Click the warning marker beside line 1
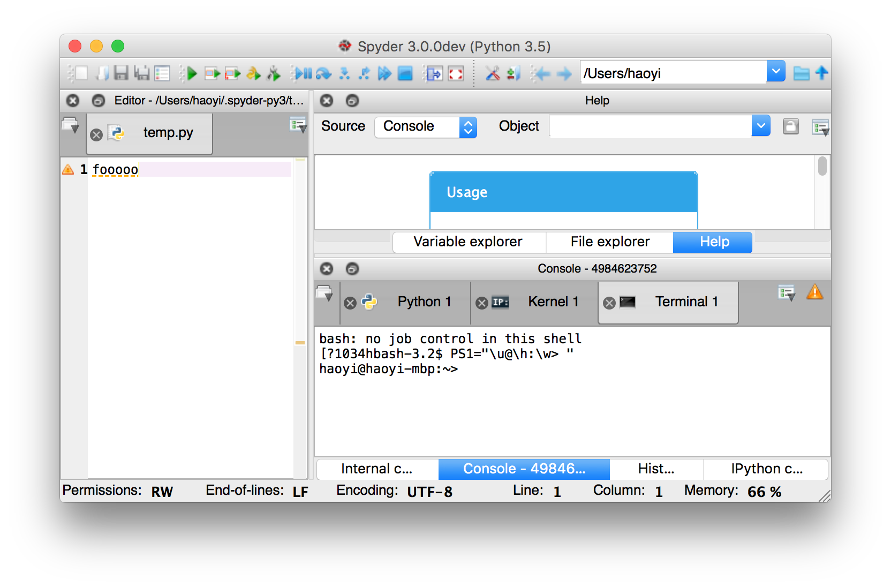The height and width of the screenshot is (588, 891). [x=68, y=170]
